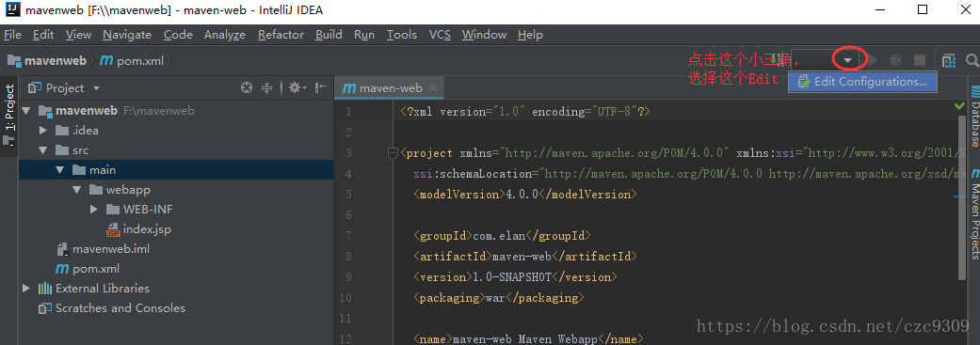Click the Debug bug icon
Image resolution: width=980 pixels, height=345 pixels.
(x=895, y=60)
